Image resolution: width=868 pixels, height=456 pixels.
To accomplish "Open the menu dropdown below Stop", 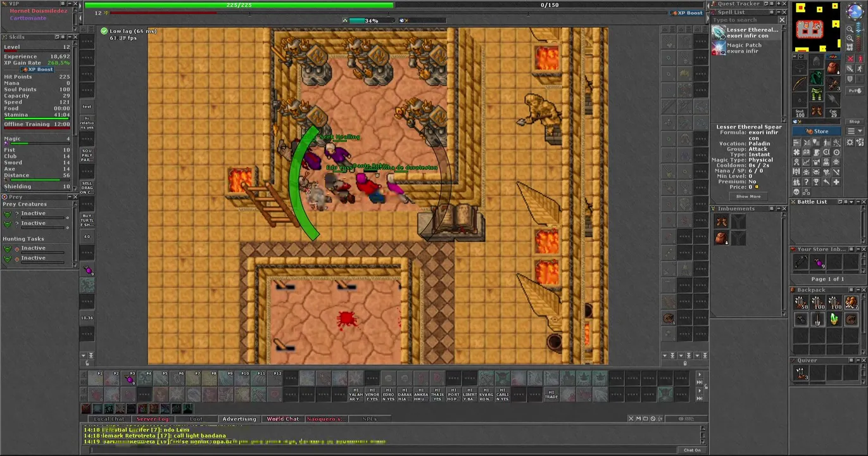I will click(x=855, y=131).
